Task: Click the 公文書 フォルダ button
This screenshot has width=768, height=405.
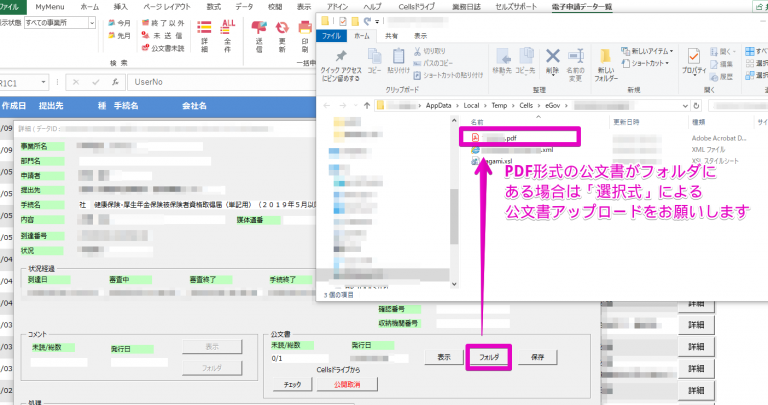Action: pos(489,357)
